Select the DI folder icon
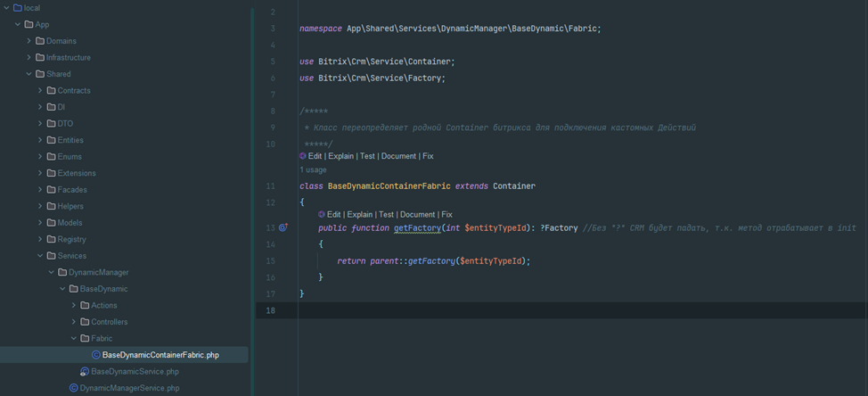The image size is (868, 396). click(52, 107)
